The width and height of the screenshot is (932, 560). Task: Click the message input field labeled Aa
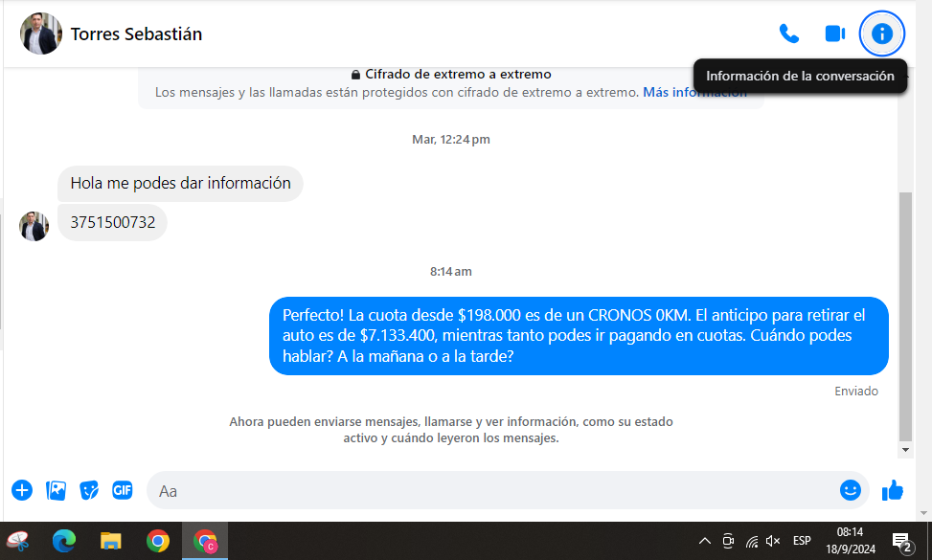point(479,491)
